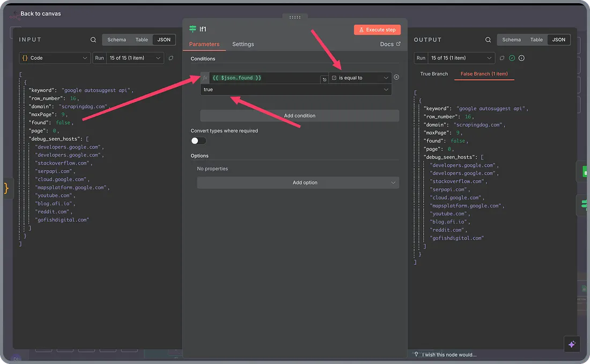Click the info circle icon in OUTPUT panel
The width and height of the screenshot is (590, 364).
pos(521,58)
